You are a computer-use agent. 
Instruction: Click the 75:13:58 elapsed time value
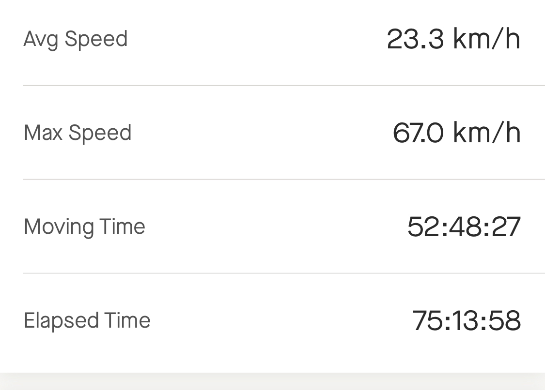[467, 320]
